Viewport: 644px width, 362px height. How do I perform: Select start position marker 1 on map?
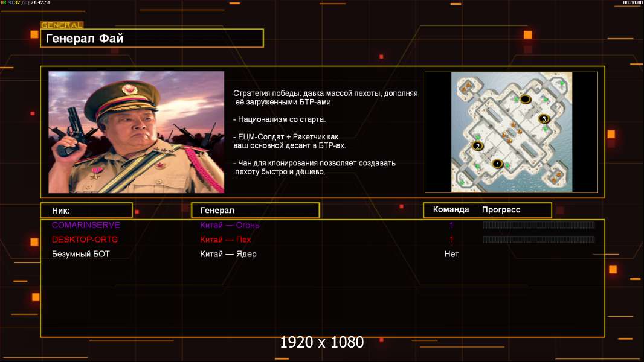pos(497,164)
